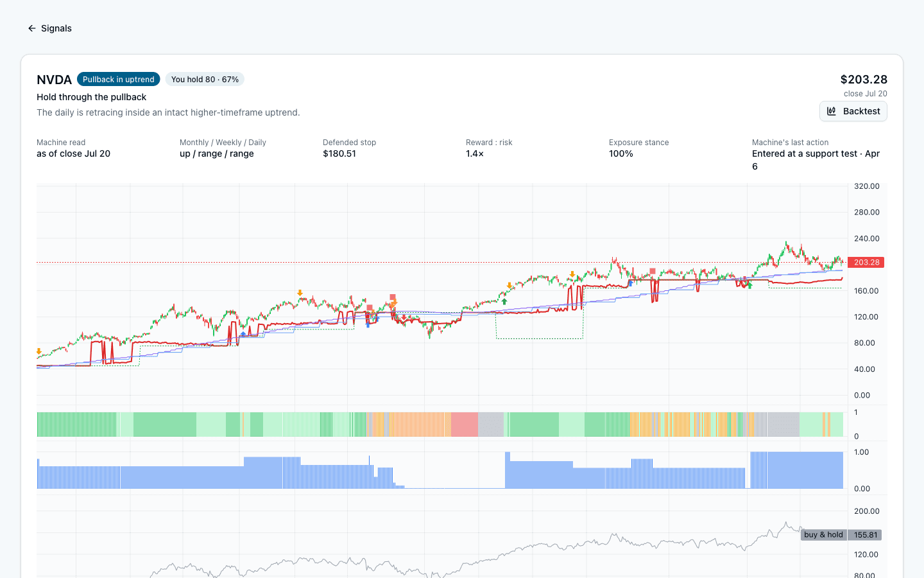Open the Backtest button
This screenshot has height=578, width=924.
pos(853,111)
